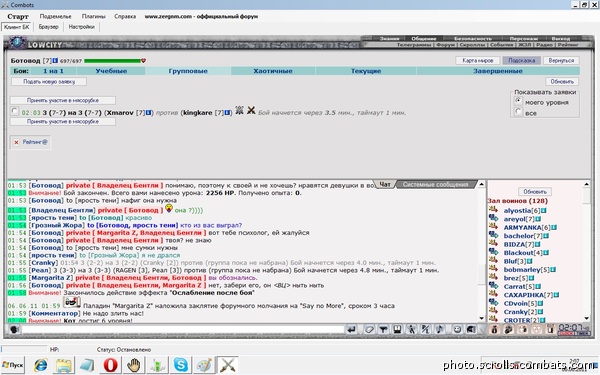Open the Системные сообщения chat tab

(x=435, y=184)
